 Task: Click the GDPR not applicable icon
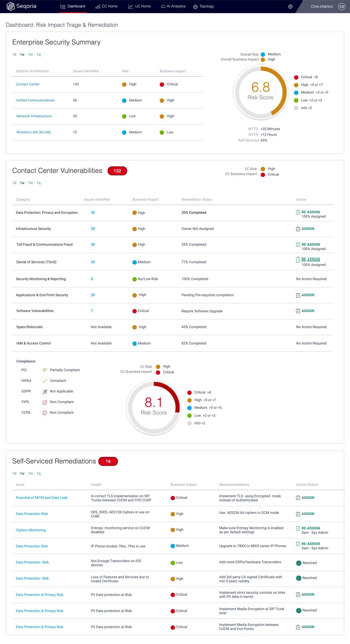[45, 391]
